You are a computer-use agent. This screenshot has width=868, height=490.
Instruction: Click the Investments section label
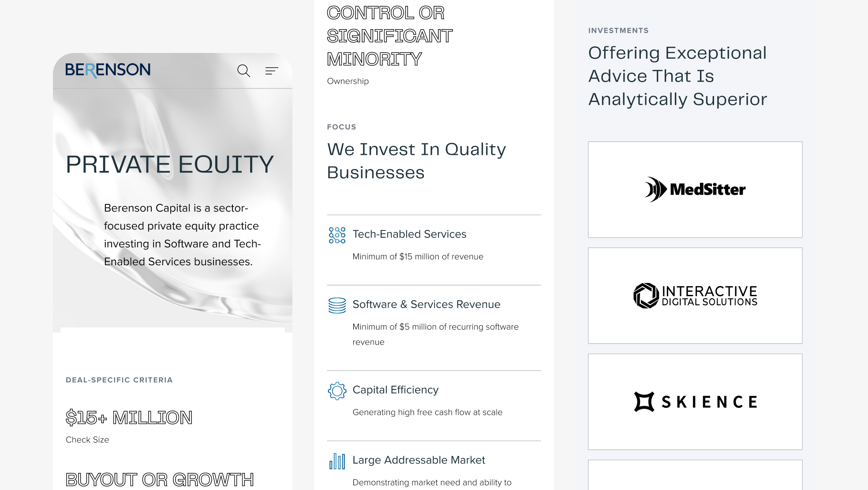click(x=618, y=30)
